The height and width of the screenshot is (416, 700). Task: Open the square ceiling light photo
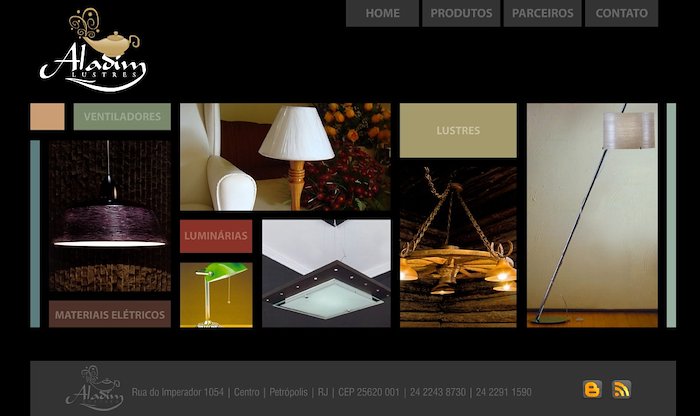pyautogui.click(x=326, y=273)
